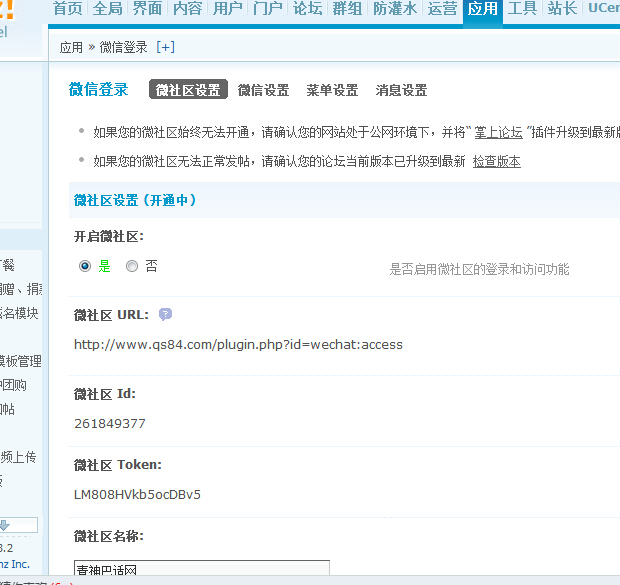Image resolution: width=620 pixels, height=585 pixels.
Task: Open the 防灌水 menu tab
Action: click(395, 8)
